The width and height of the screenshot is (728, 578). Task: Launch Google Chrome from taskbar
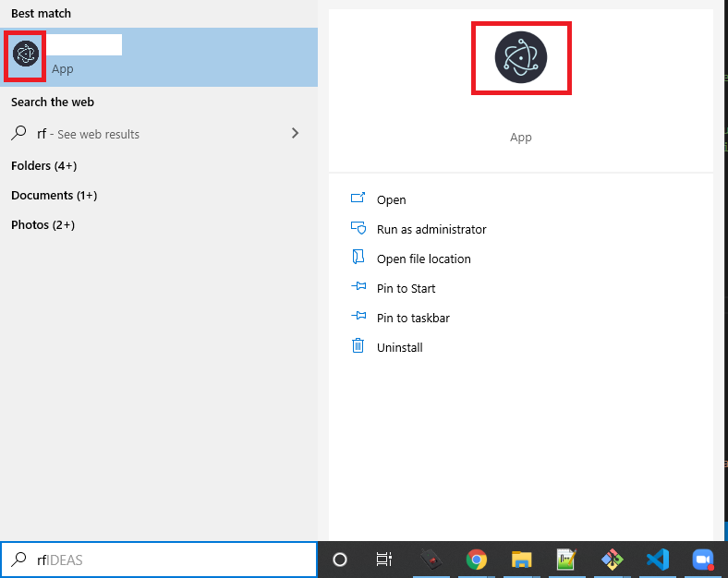pos(477,560)
